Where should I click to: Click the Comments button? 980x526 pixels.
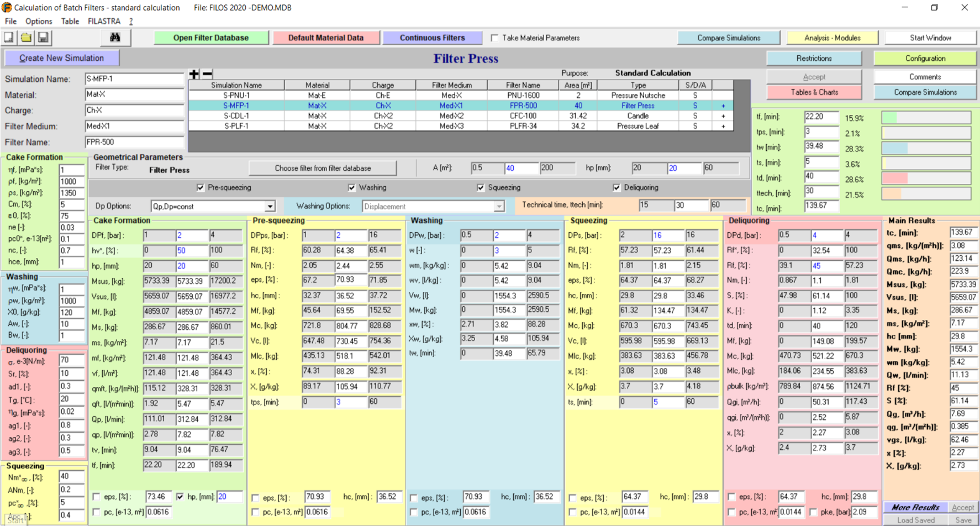coord(925,77)
